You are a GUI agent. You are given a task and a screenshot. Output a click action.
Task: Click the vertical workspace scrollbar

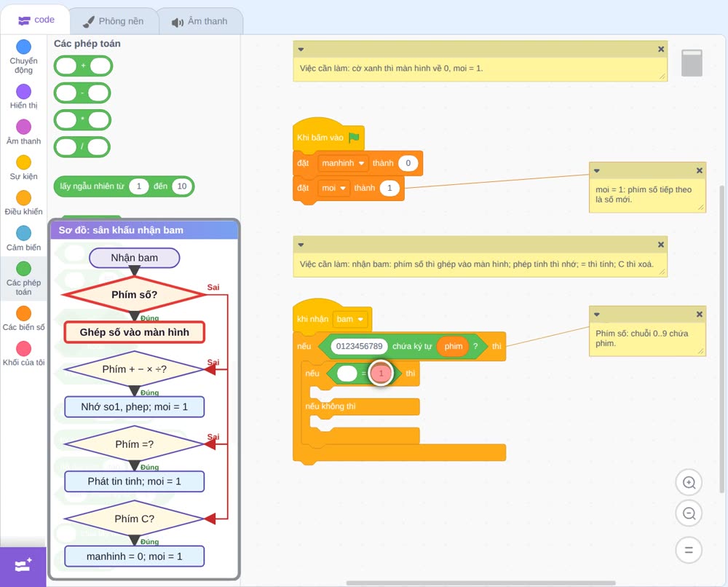tap(721, 339)
